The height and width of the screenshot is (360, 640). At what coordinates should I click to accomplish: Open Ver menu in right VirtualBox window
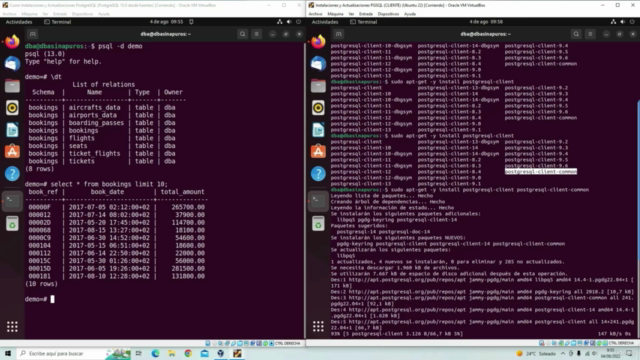(351, 14)
